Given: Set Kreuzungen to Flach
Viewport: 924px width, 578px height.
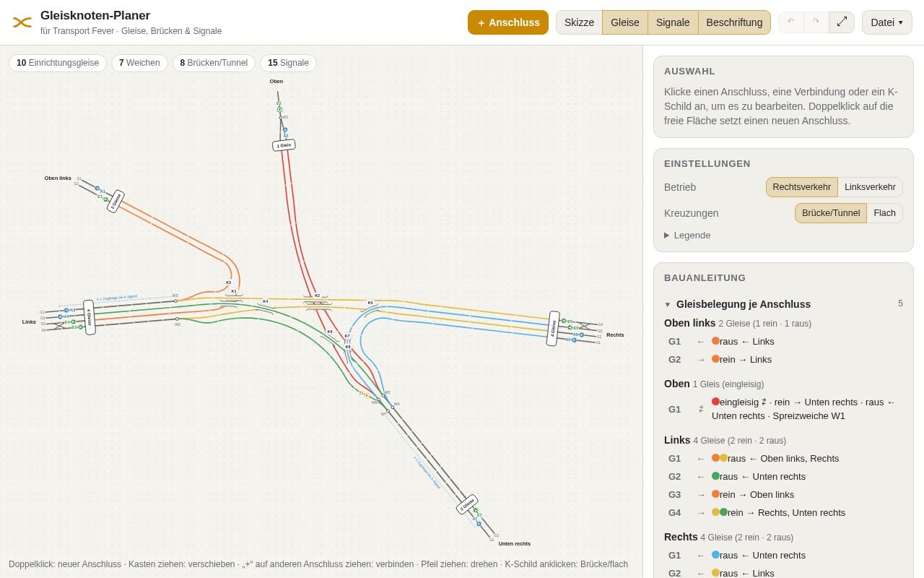Looking at the screenshot, I should pos(884,213).
